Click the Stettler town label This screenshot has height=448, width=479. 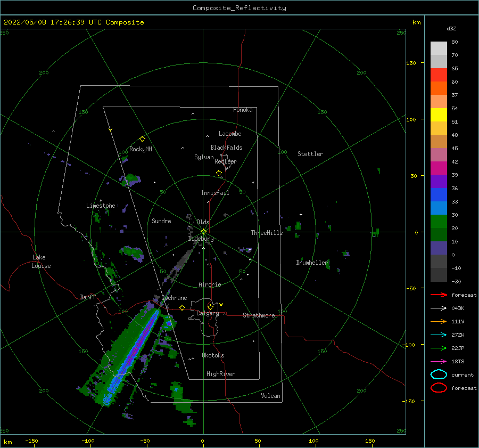(x=310, y=154)
